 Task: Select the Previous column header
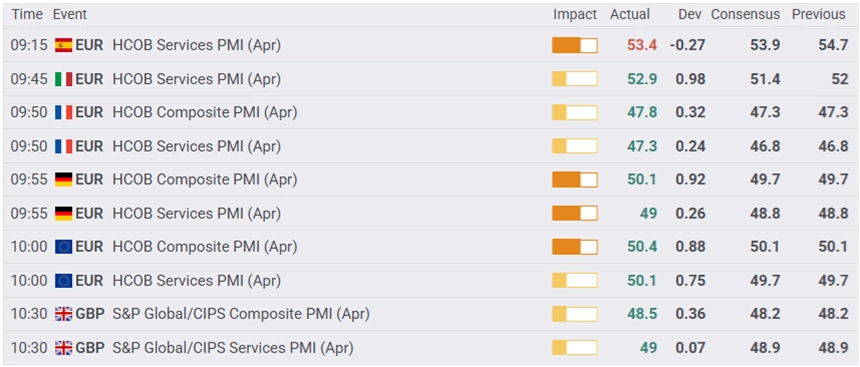pyautogui.click(x=818, y=14)
